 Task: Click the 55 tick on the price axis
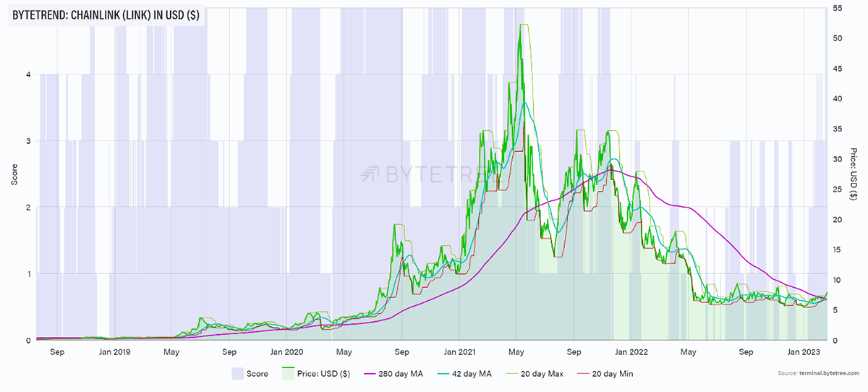pyautogui.click(x=838, y=7)
